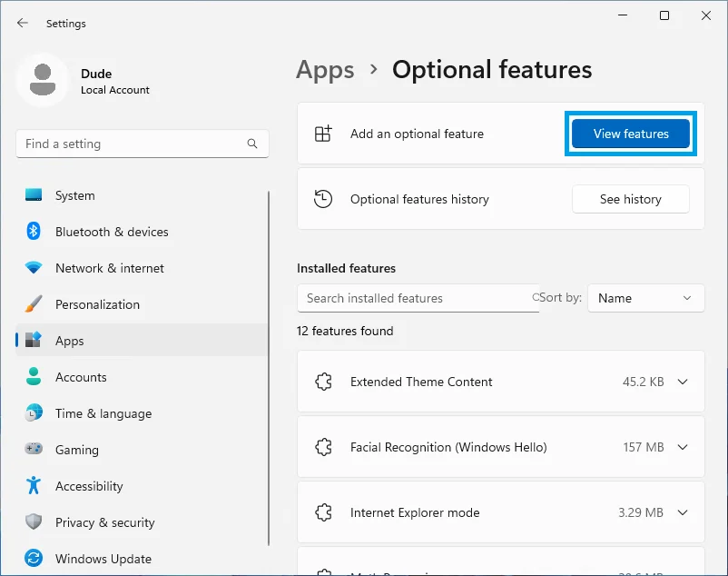This screenshot has width=728, height=576.
Task: Expand the Internet Explorer mode entry
Action: click(x=683, y=512)
